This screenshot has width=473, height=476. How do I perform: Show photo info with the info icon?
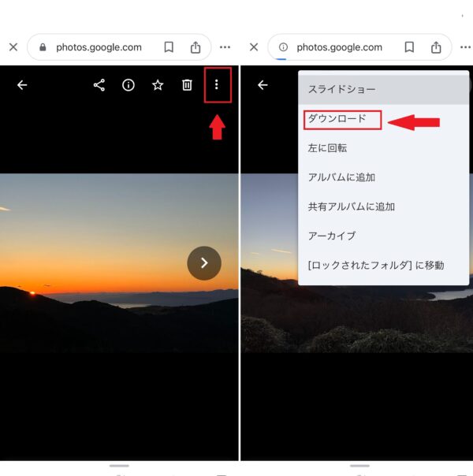point(128,85)
